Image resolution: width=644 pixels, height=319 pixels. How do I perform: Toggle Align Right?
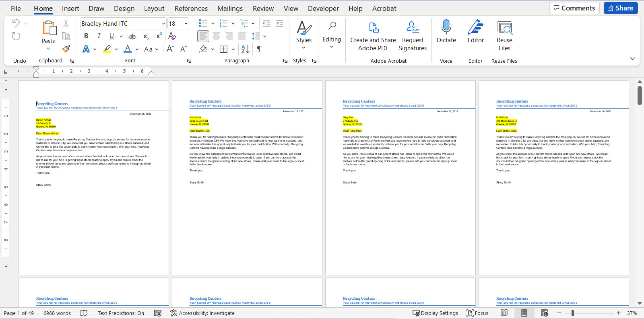pyautogui.click(x=229, y=36)
